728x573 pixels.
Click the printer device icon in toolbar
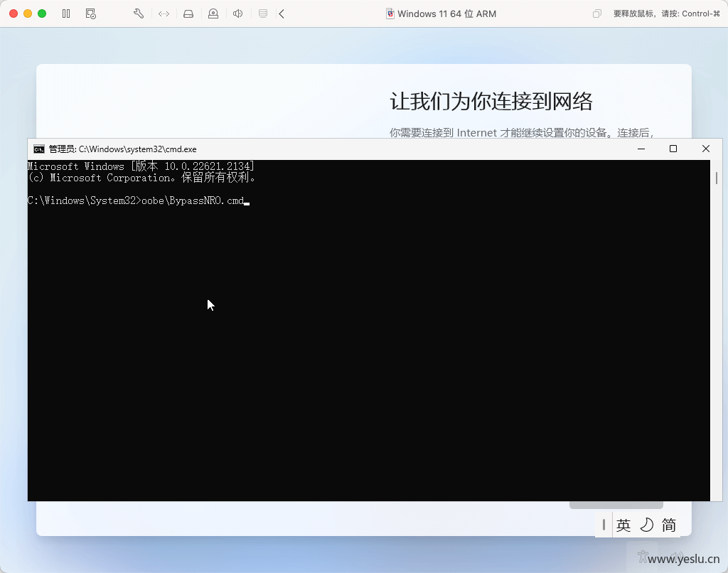(263, 14)
